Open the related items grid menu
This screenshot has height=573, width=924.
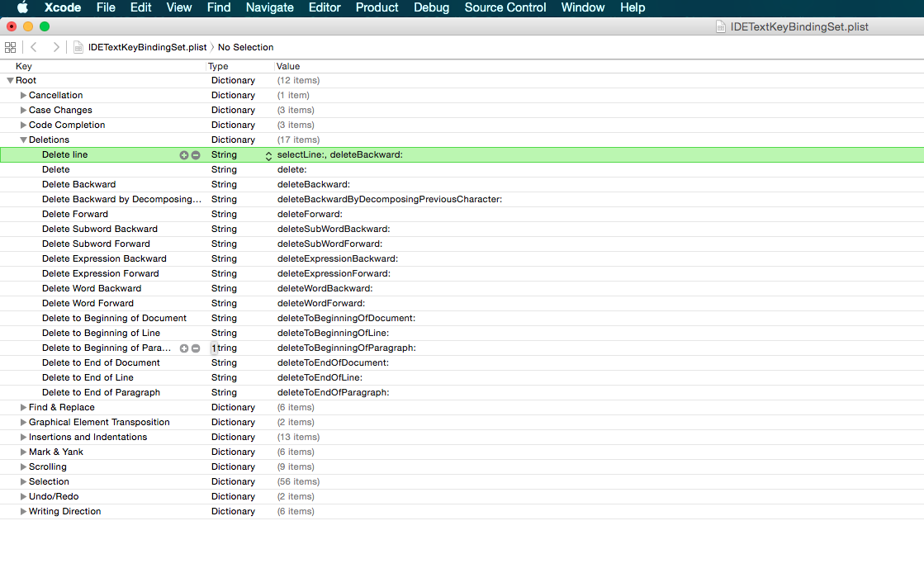pyautogui.click(x=11, y=47)
